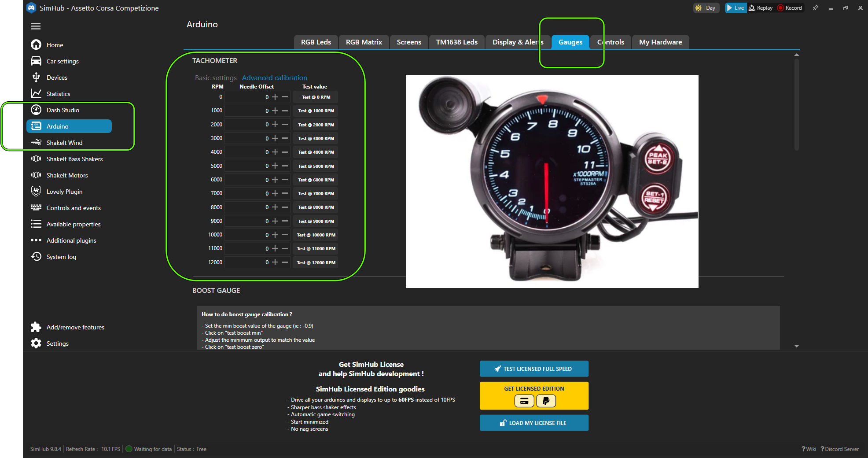This screenshot has width=868, height=458.
Task: Open ShakeIt Bass Shakers icon
Action: [36, 159]
